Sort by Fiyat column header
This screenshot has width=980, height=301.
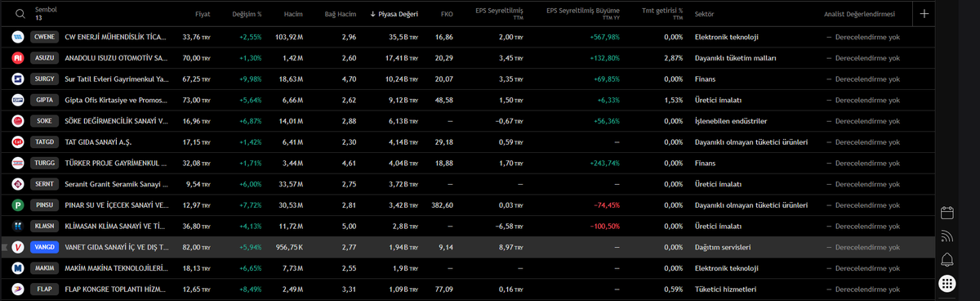[203, 14]
